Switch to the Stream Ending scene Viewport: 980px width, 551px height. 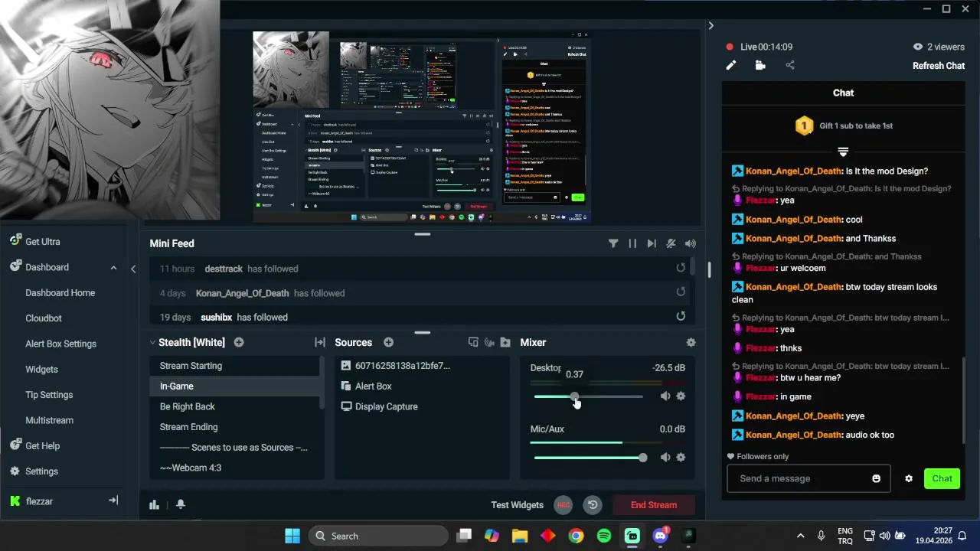coord(234,427)
